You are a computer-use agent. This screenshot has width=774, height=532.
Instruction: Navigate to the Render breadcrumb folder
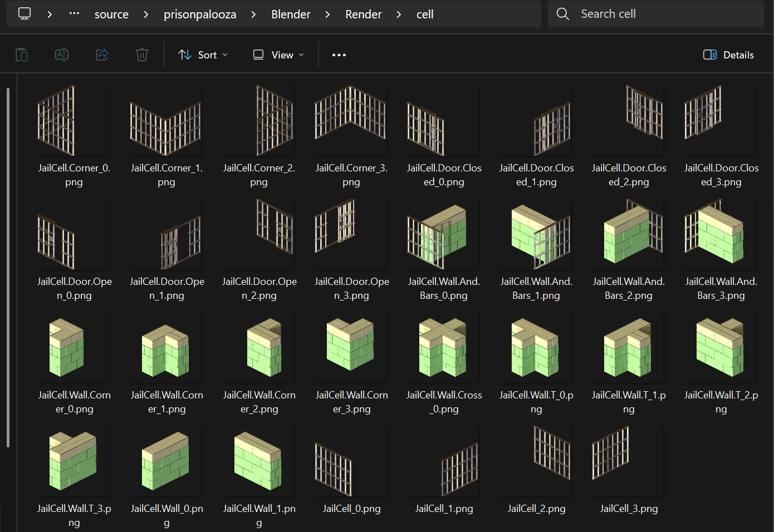point(364,14)
